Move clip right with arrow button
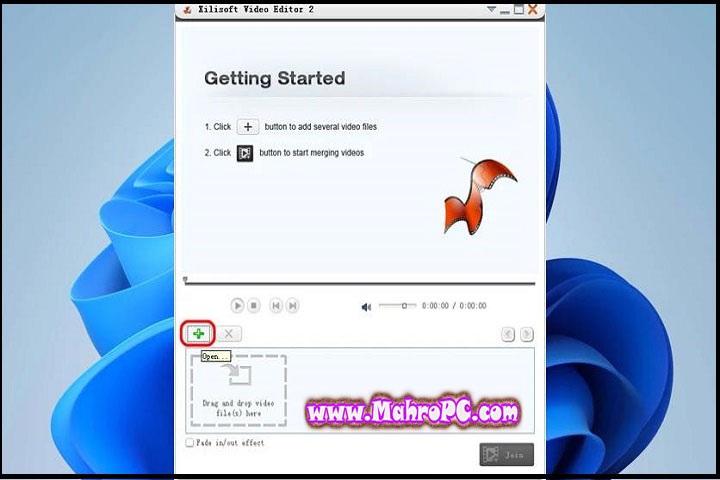 pos(527,334)
